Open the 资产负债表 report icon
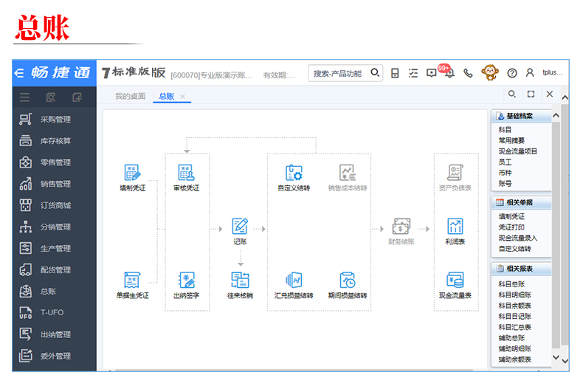This screenshot has width=583, height=392. (455, 173)
